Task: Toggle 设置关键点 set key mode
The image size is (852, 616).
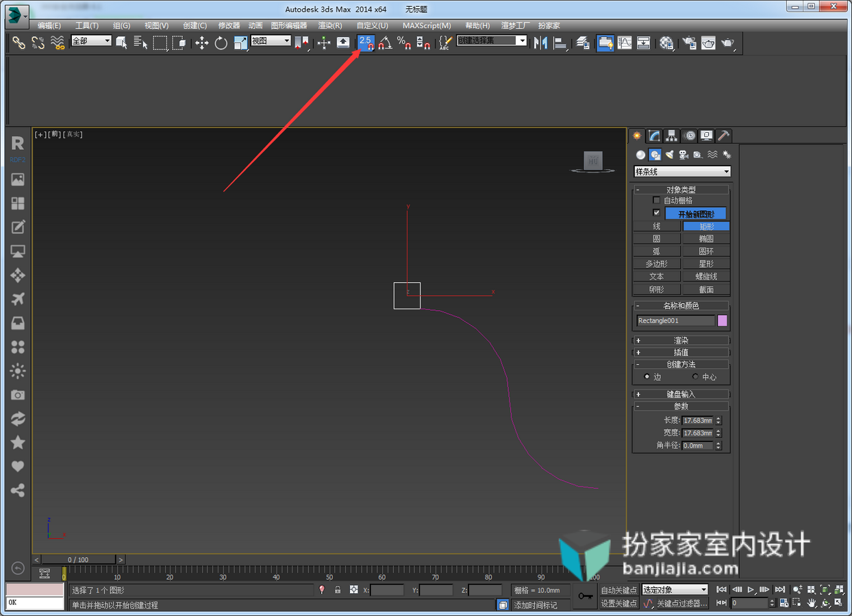Action: tap(619, 603)
